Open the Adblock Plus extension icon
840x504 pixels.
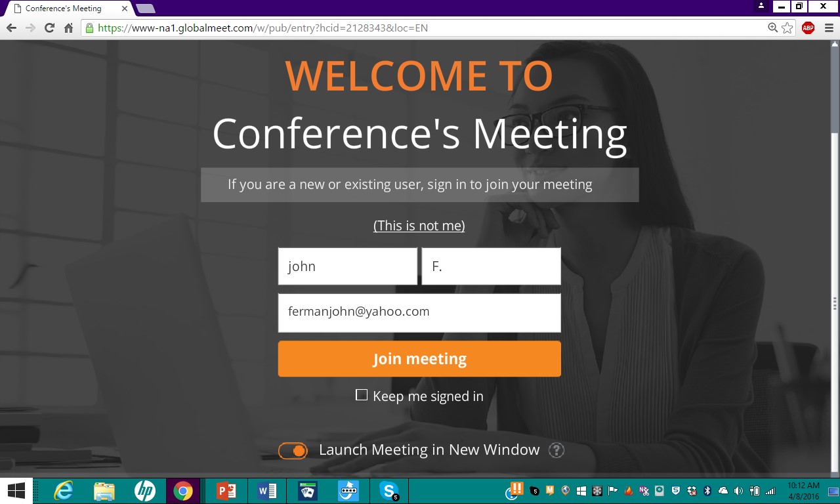pos(808,28)
